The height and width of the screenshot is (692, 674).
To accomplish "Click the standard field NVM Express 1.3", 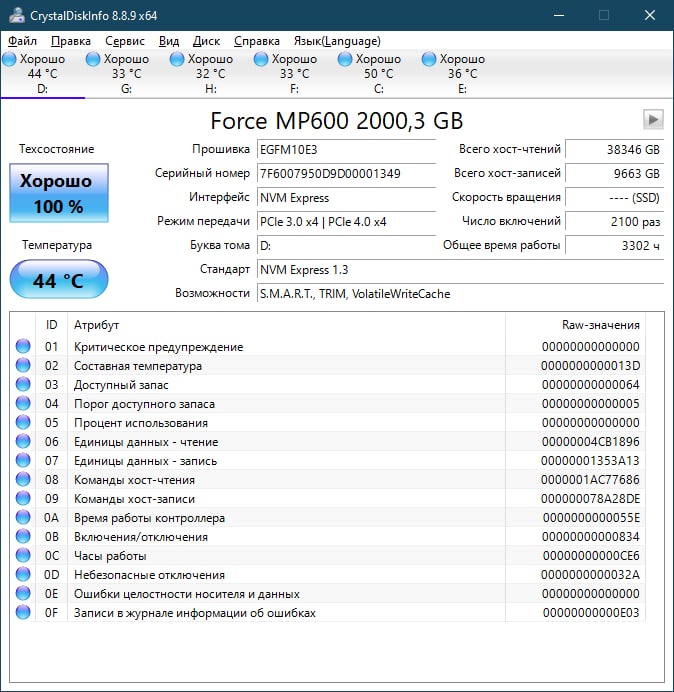I will 460,270.
